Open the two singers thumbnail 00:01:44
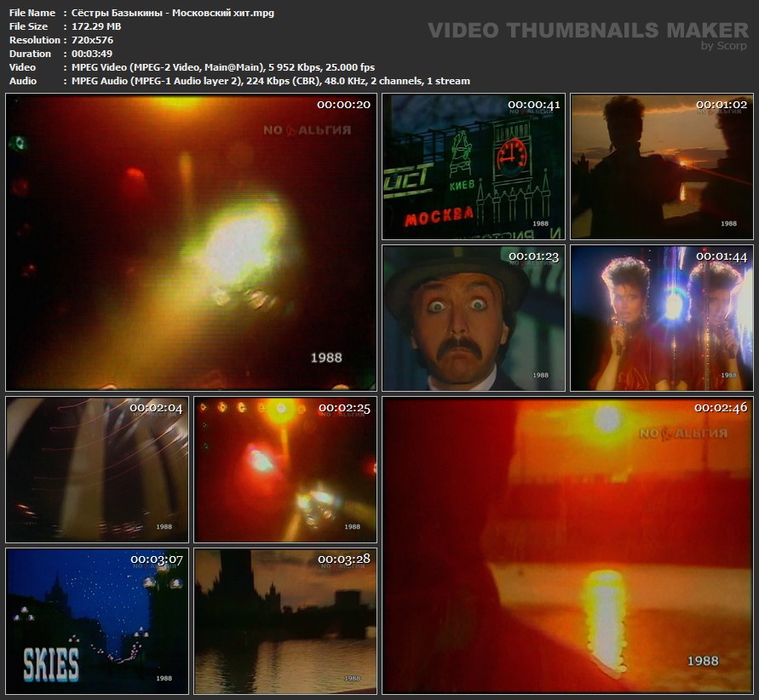The height and width of the screenshot is (700, 759). click(x=662, y=318)
